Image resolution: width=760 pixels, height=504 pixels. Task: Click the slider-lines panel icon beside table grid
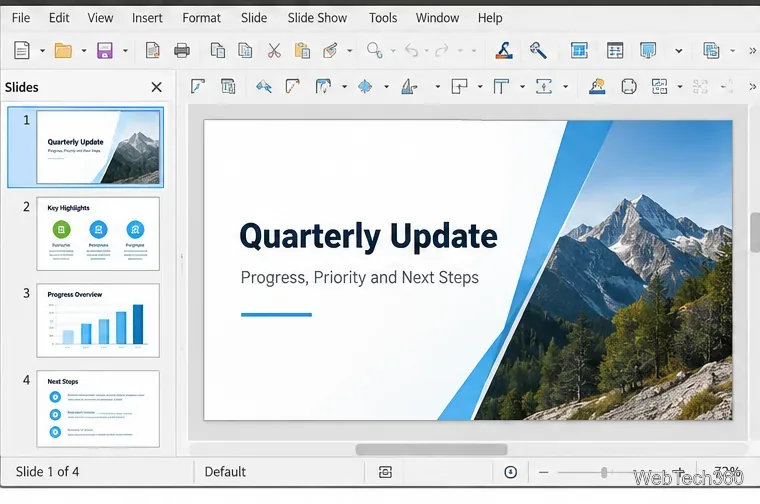coord(615,50)
